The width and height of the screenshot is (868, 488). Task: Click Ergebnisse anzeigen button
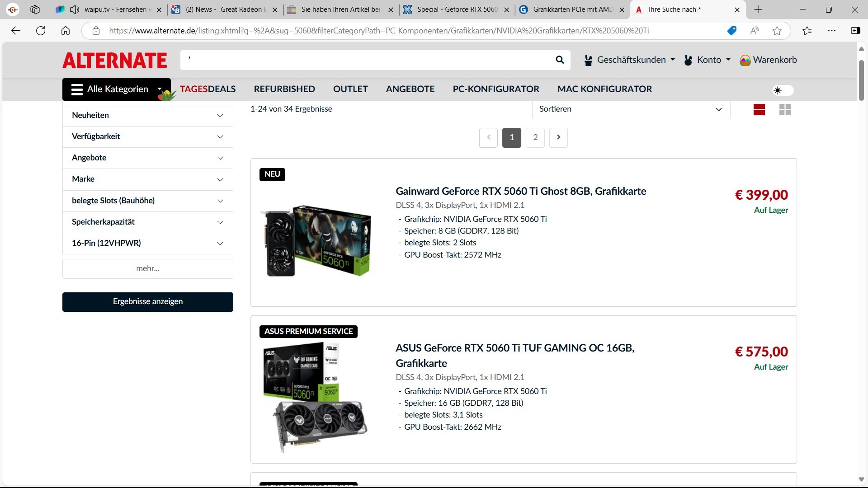(147, 301)
